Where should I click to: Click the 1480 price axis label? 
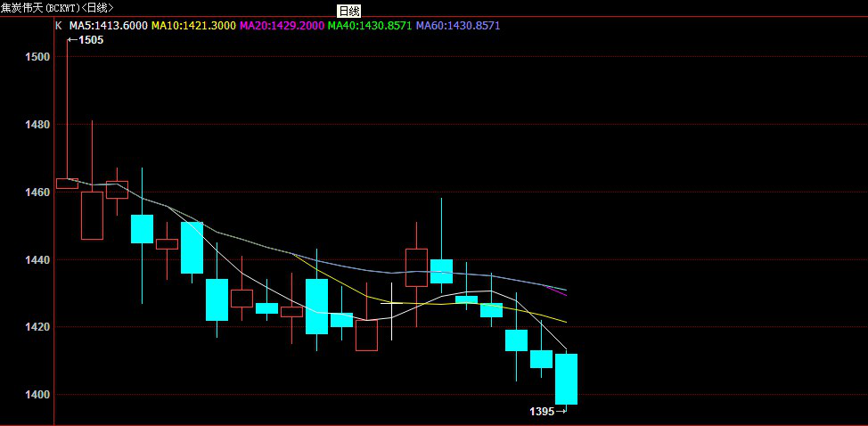pyautogui.click(x=38, y=125)
